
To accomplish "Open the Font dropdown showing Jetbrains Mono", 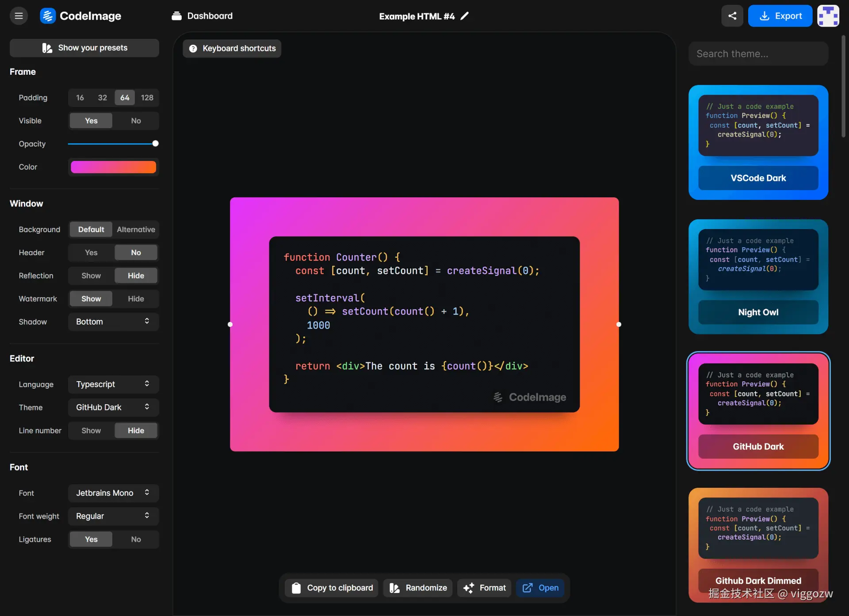I will (113, 493).
